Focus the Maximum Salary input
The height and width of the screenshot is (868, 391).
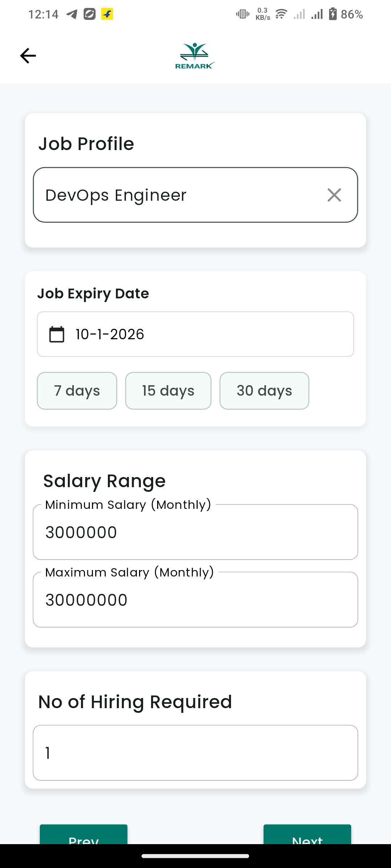coord(195,600)
